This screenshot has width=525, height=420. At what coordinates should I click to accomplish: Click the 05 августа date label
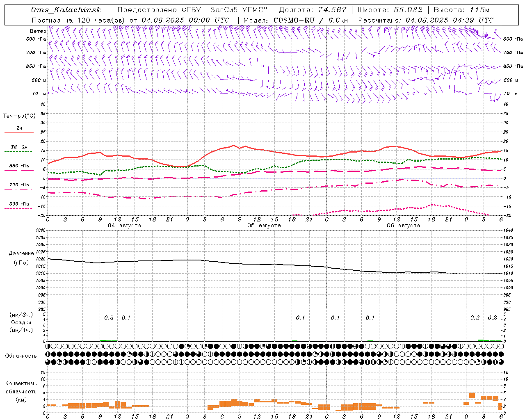coord(264,226)
